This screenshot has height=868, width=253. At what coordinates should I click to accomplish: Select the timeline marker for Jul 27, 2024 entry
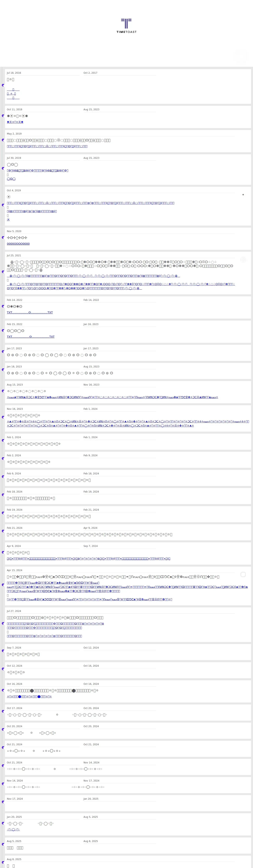(x=3, y=624)
